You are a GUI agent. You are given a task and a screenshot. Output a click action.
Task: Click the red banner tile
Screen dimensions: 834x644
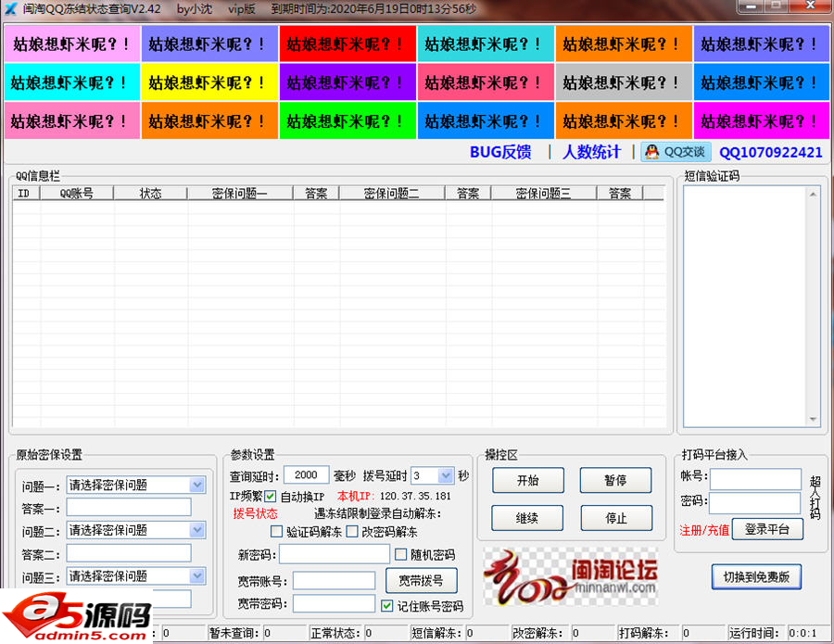[347, 44]
